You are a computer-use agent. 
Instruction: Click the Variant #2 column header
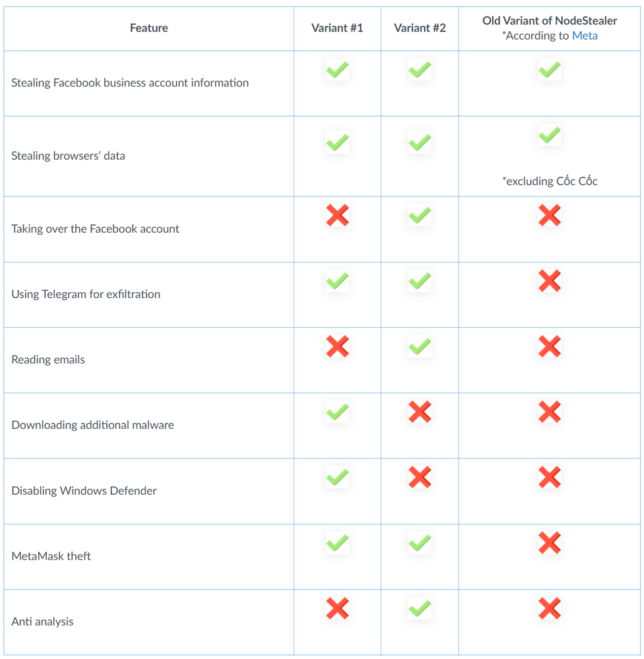[420, 28]
